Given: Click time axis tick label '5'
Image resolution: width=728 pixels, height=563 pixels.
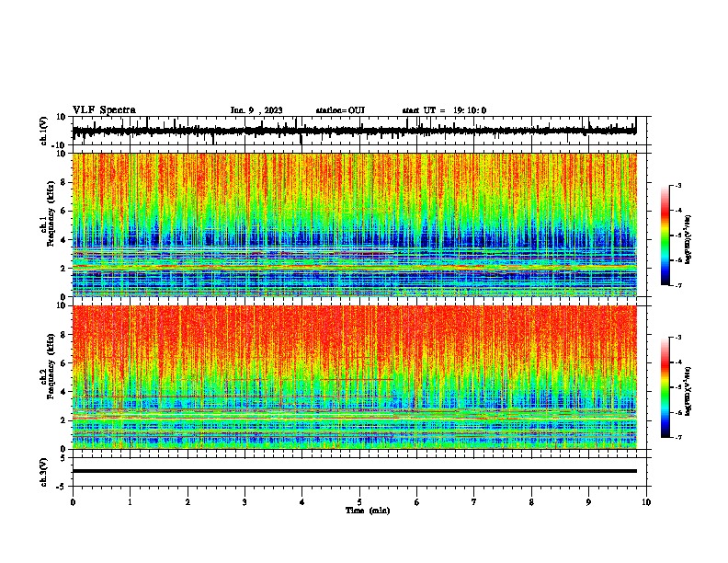Looking at the screenshot, I should [x=359, y=502].
